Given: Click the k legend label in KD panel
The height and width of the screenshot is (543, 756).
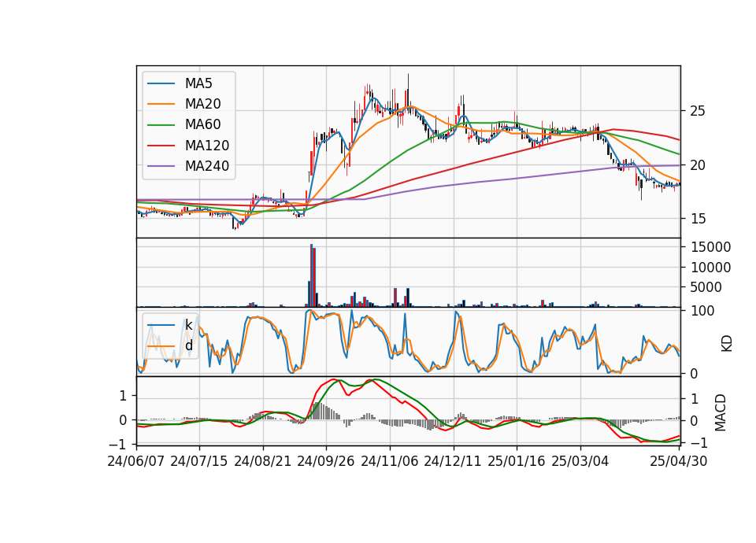Looking at the screenshot, I should tap(188, 325).
